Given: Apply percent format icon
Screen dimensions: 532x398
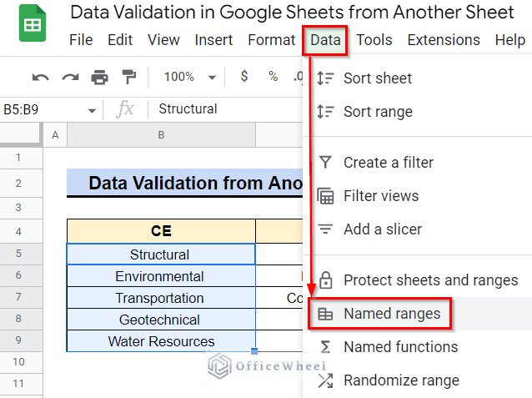Looking at the screenshot, I should 274,76.
